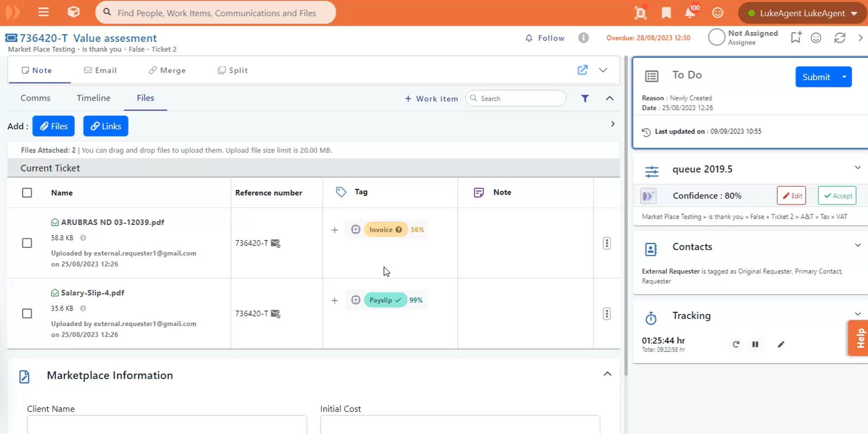Open ticket in new window icon
The image size is (868, 434).
(583, 70)
